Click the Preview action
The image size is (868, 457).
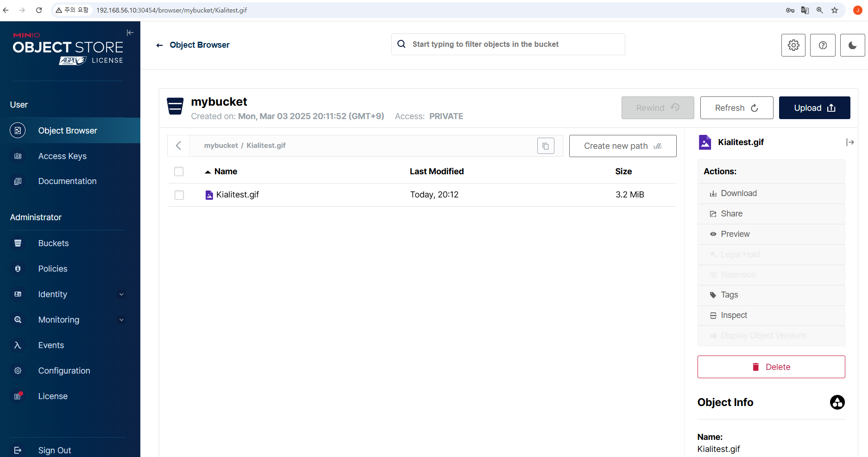click(771, 234)
